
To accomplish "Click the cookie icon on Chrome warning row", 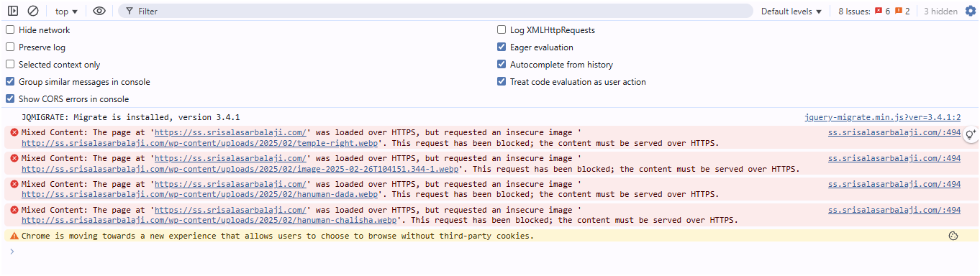I will tap(953, 236).
